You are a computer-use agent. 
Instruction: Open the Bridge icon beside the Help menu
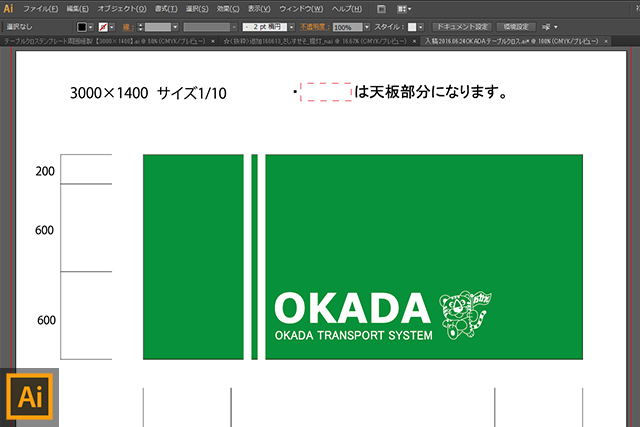(x=381, y=9)
